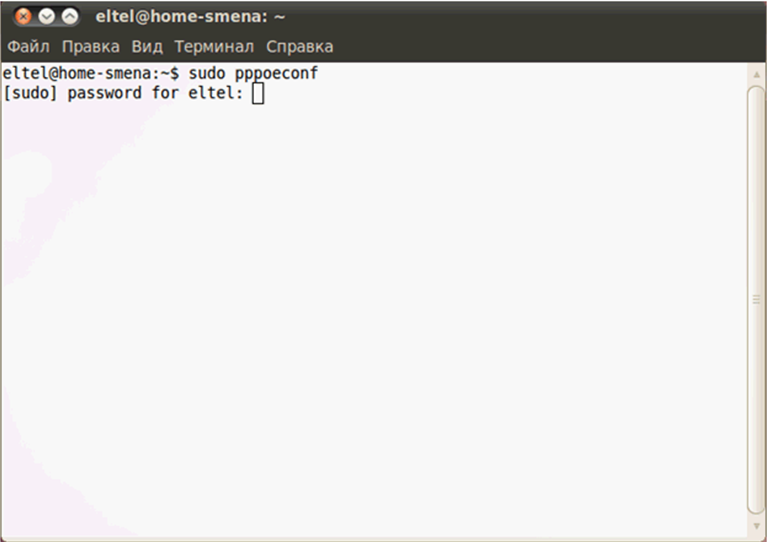The height and width of the screenshot is (542, 767).
Task: Open the Правка menu
Action: pos(90,47)
